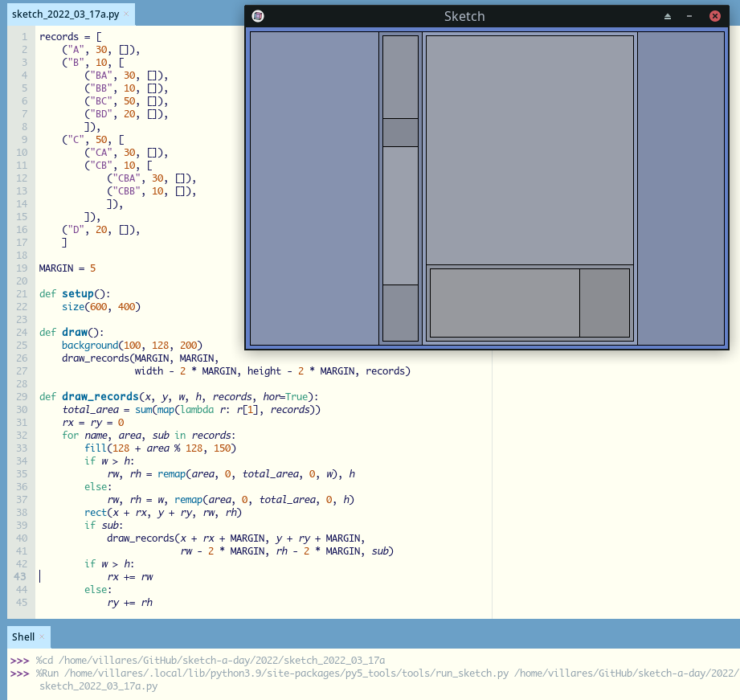
Task: Minimize the Sketch window
Action: coord(689,16)
